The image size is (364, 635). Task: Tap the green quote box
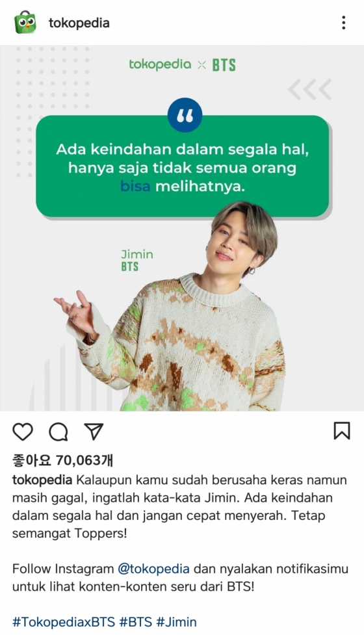(x=182, y=166)
